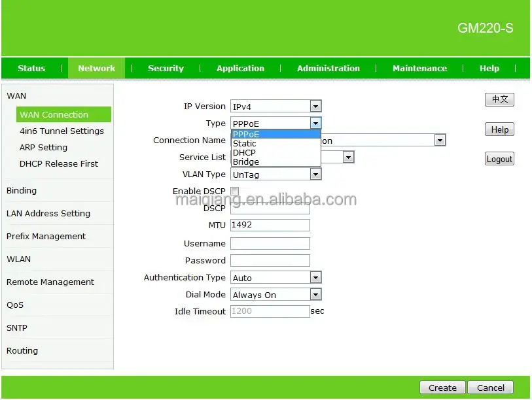Open the Dial Mode dropdown
The height and width of the screenshot is (400, 532).
(x=315, y=294)
